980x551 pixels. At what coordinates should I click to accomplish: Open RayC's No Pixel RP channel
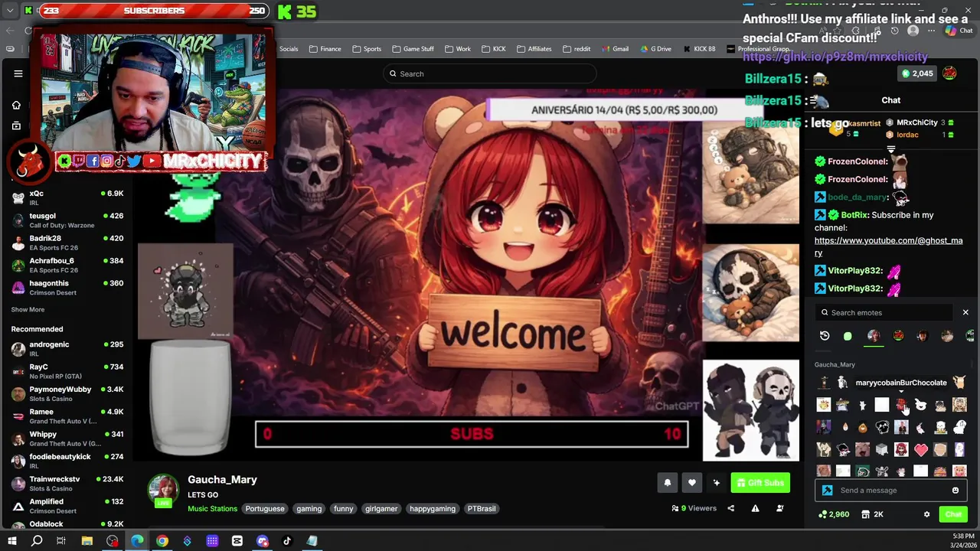point(67,371)
